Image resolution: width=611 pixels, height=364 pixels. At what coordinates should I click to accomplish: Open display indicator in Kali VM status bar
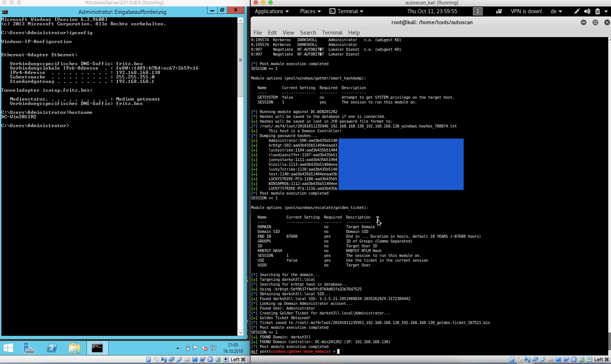click(x=558, y=359)
